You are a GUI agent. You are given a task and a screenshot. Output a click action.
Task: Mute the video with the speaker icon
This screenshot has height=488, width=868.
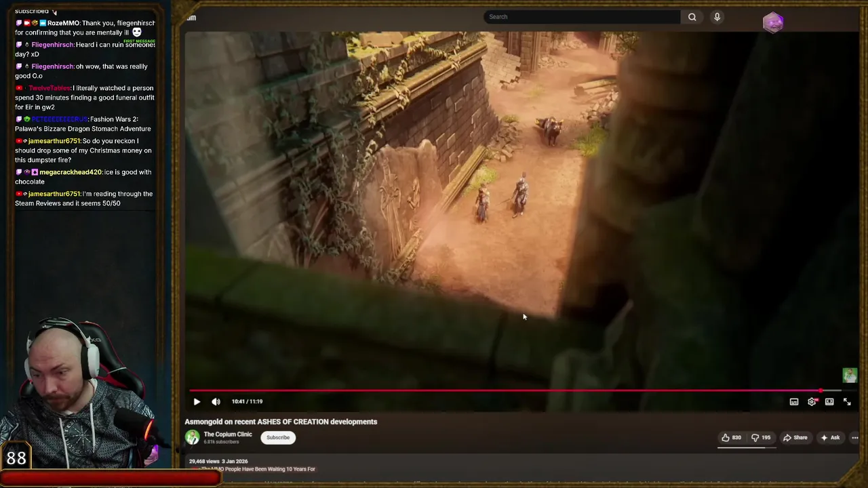coord(216,401)
